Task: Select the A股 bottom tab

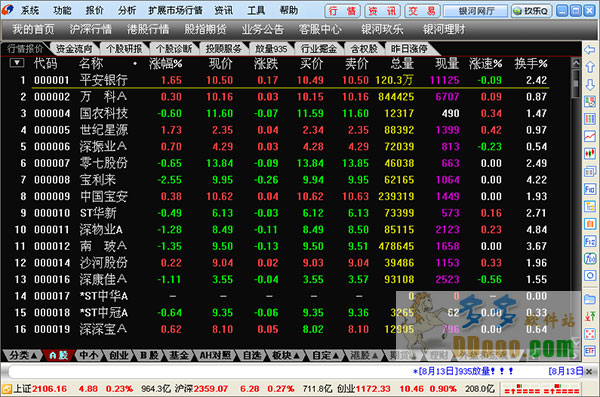Action: 58,356
